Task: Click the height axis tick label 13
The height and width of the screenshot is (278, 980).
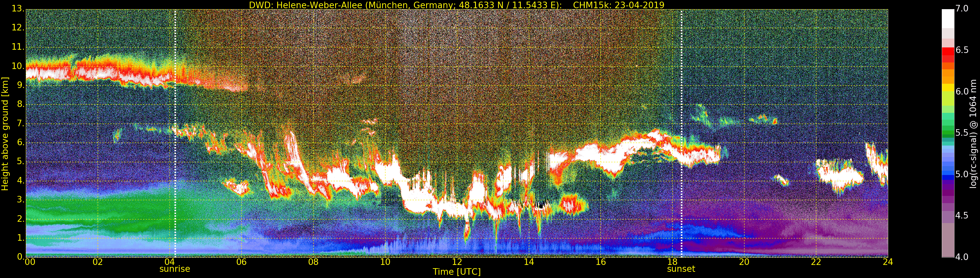Action: (x=18, y=9)
